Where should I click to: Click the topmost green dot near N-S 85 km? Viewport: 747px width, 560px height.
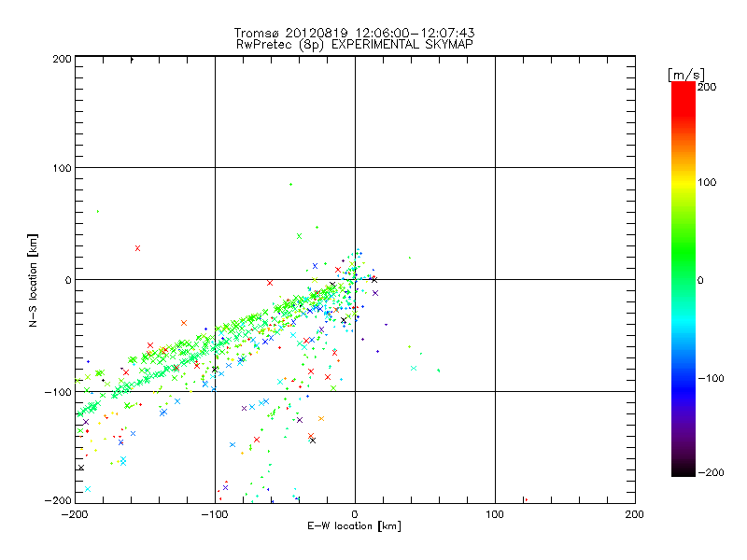290,184
